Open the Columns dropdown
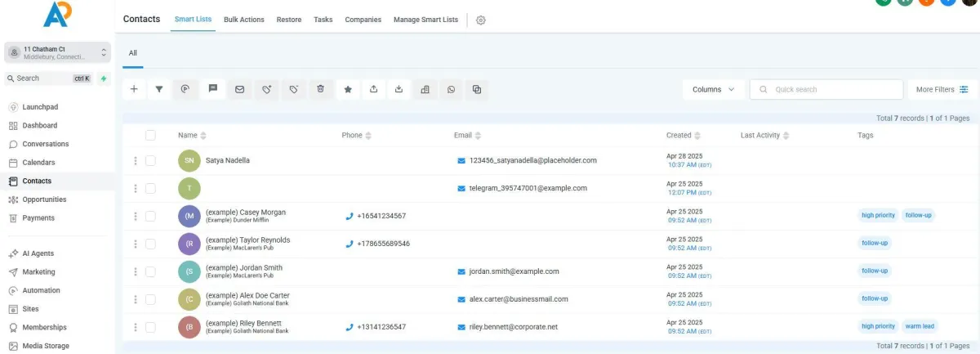Image resolution: width=980 pixels, height=354 pixels. 713,90
